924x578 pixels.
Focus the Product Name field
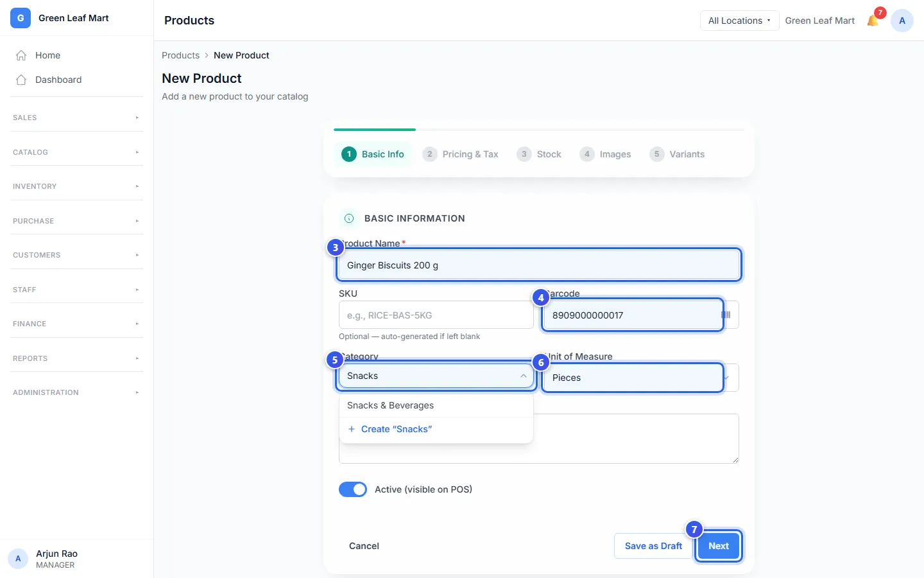539,265
